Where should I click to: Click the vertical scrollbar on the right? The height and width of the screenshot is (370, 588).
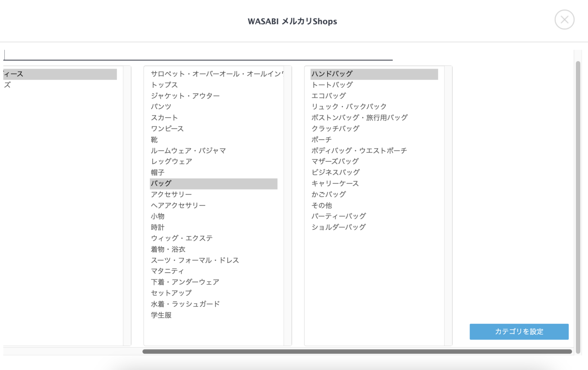tap(578, 207)
